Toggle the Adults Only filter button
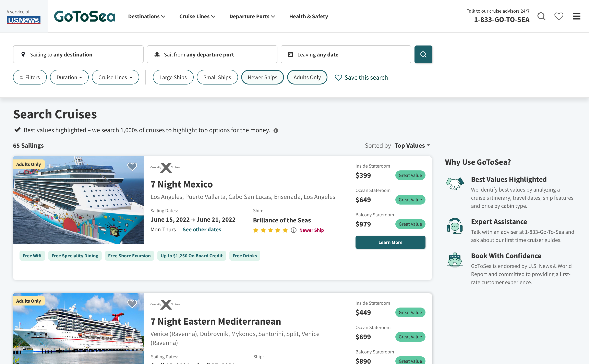Viewport: 589px width, 364px height. coord(307,77)
